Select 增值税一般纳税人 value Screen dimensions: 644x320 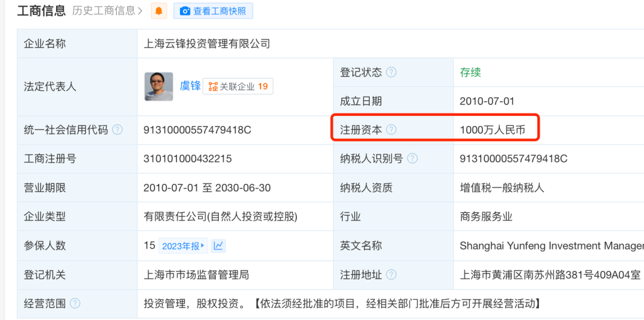(502, 188)
